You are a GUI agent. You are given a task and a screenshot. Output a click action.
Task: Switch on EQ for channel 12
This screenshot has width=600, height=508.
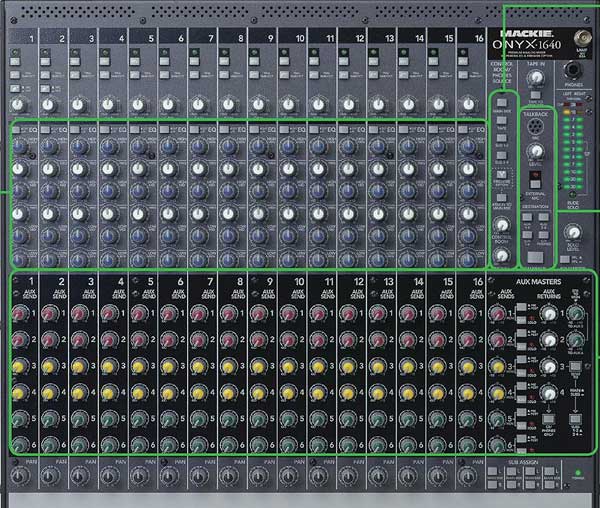[344, 130]
